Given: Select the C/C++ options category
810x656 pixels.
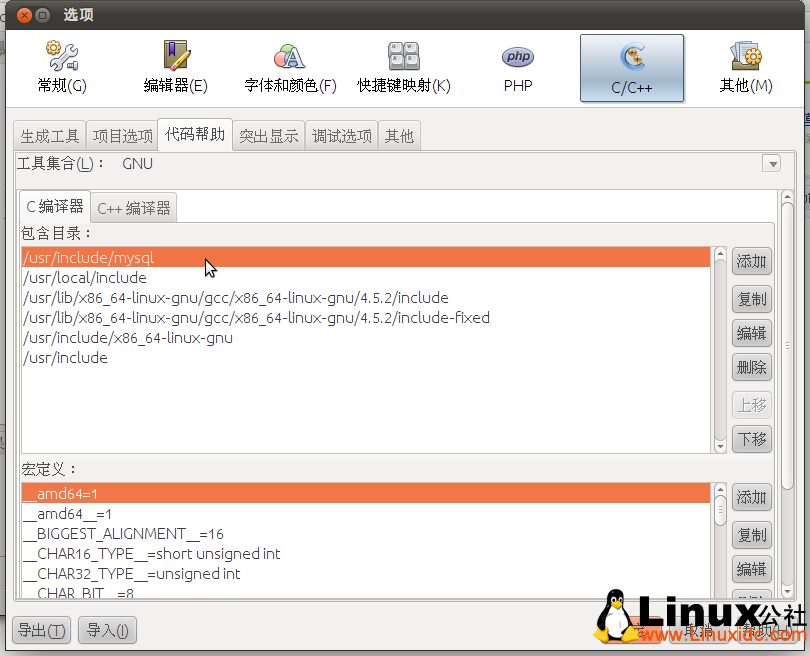Looking at the screenshot, I should pyautogui.click(x=632, y=68).
